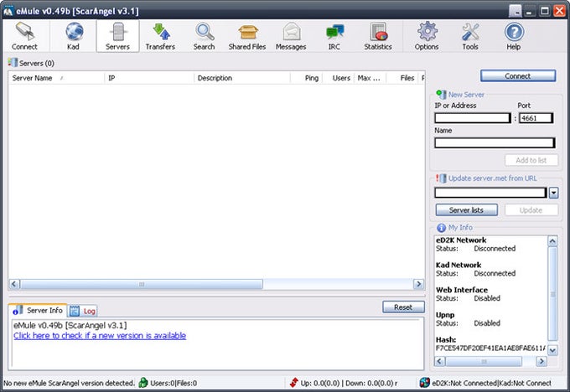This screenshot has width=570, height=392.
Task: Maximize the eMule window
Action: tap(545, 11)
